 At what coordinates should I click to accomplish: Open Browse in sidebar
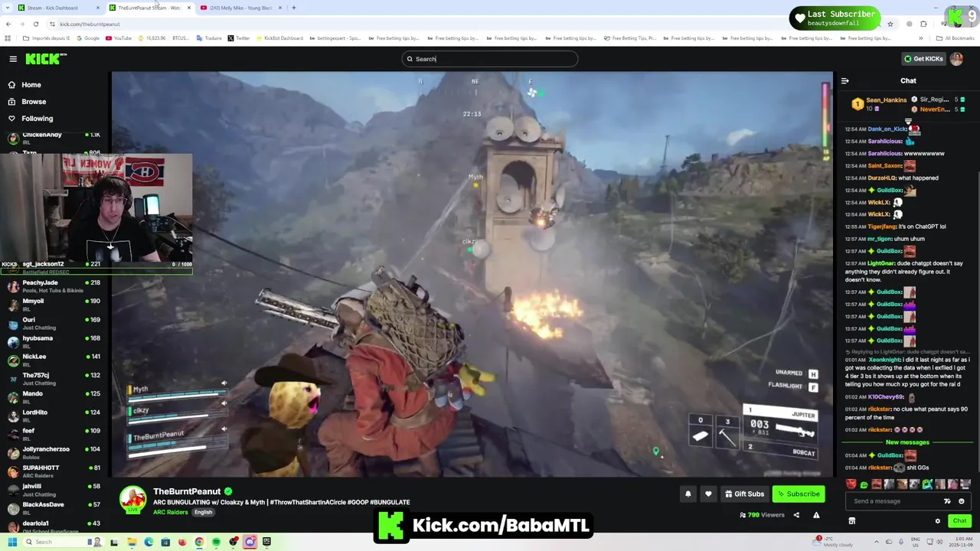(x=34, y=102)
